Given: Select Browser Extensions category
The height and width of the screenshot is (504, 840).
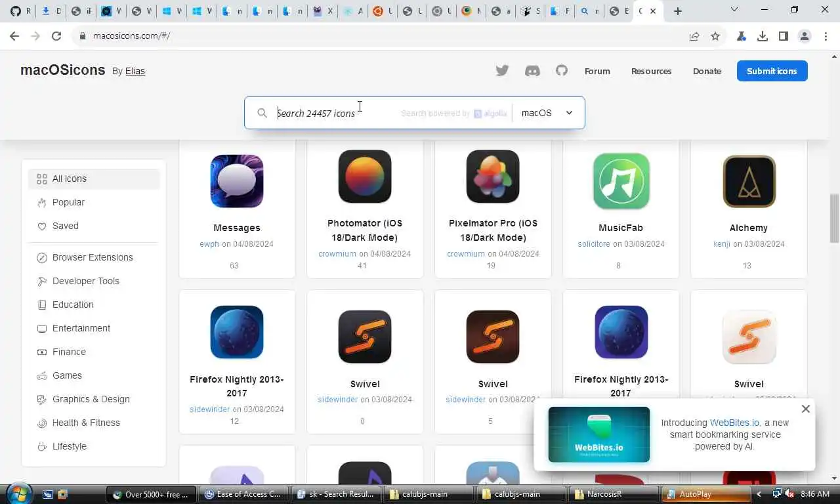Looking at the screenshot, I should (x=94, y=257).
